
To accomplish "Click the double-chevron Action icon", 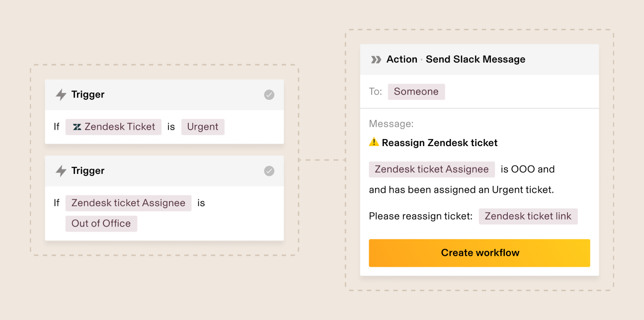I will (376, 60).
